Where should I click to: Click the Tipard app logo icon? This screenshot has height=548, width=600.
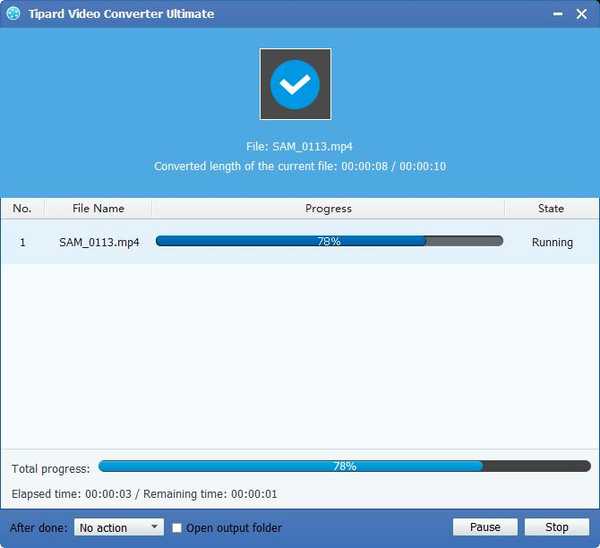point(13,14)
